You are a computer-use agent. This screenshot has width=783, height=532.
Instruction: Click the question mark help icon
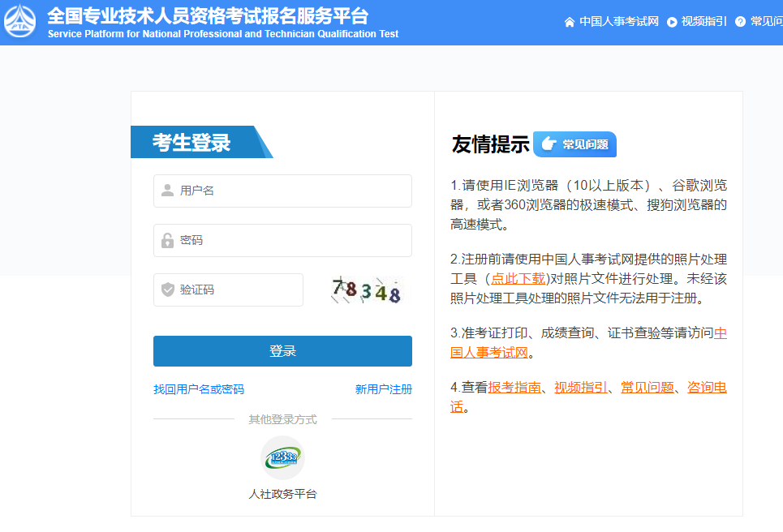click(x=740, y=22)
